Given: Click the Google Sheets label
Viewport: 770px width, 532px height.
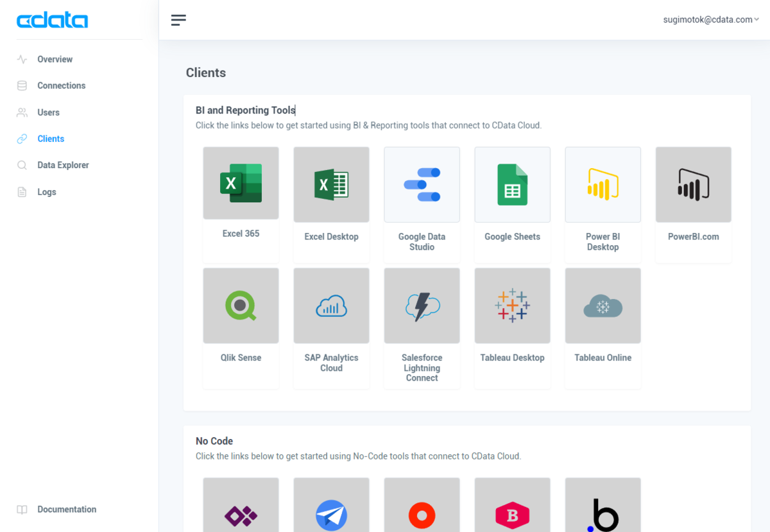Looking at the screenshot, I should tap(512, 237).
